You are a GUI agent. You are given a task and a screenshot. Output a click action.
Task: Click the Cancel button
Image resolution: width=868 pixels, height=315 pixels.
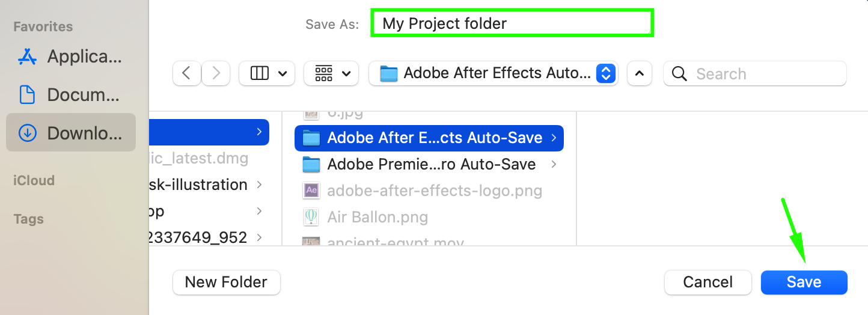coord(708,282)
